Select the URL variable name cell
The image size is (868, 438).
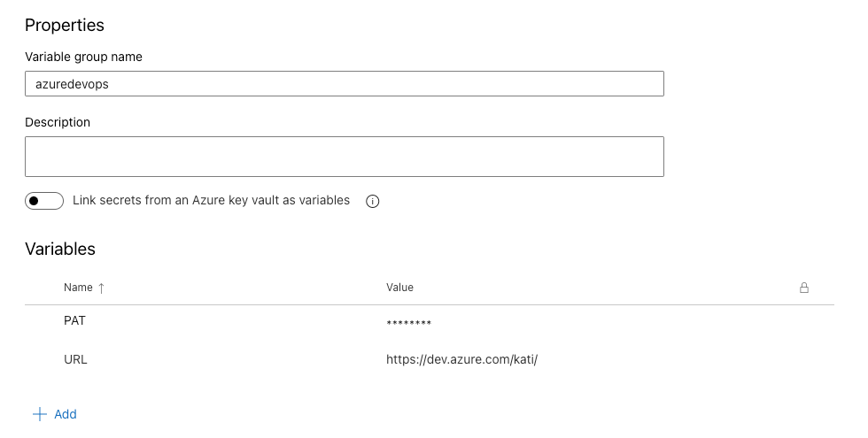[75, 359]
